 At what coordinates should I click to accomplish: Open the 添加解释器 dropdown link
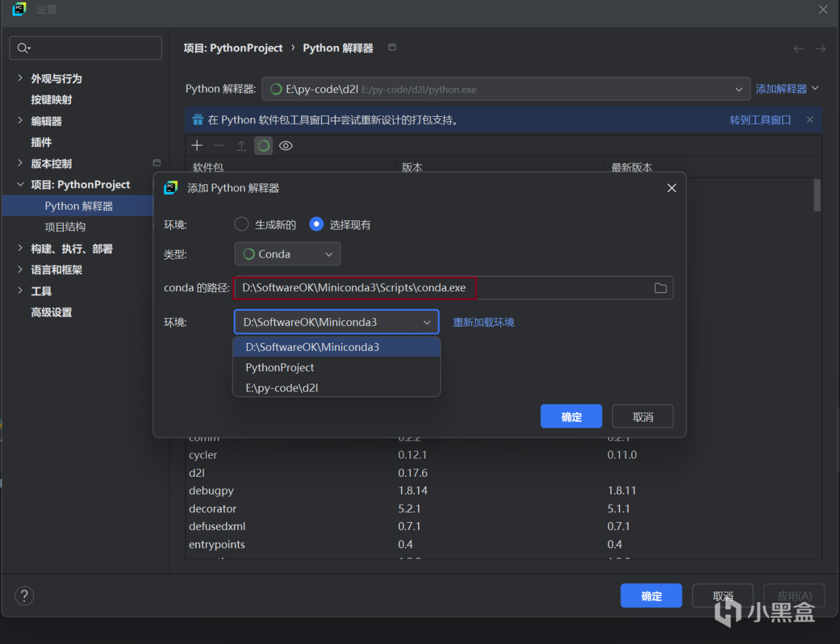point(787,89)
